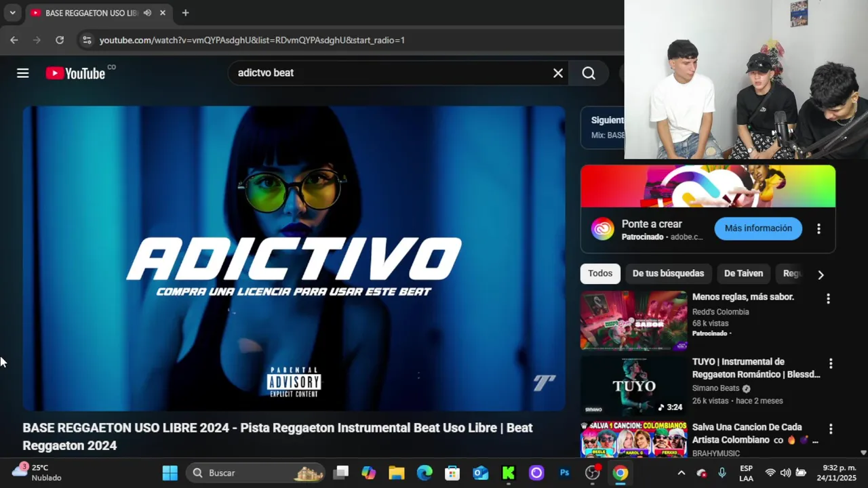
Task: Go to the YouTube home logo
Action: coord(75,73)
